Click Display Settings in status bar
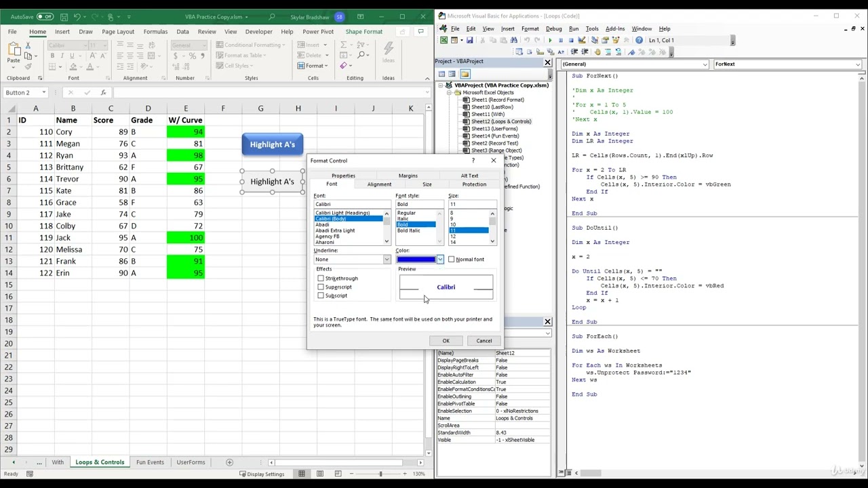 click(261, 474)
